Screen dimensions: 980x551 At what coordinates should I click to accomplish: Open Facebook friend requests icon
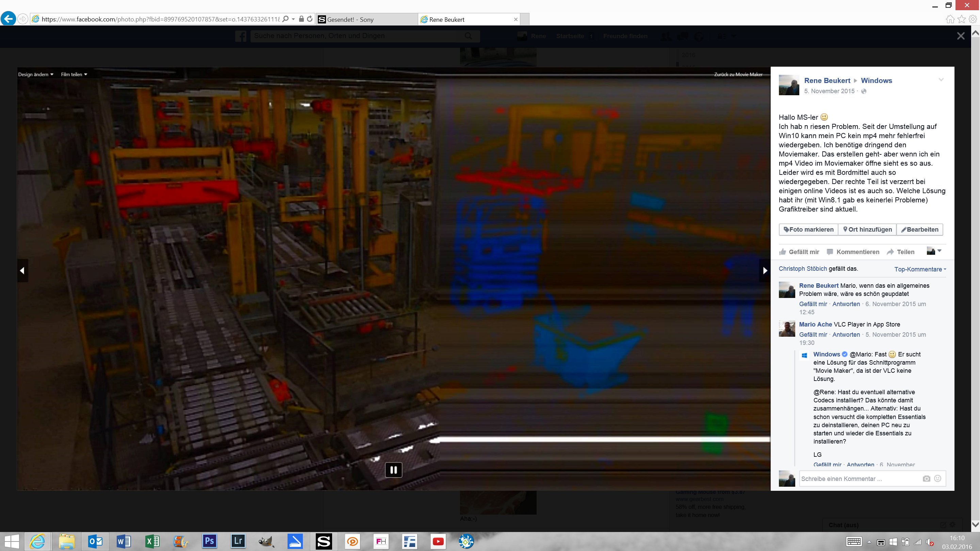click(x=666, y=36)
